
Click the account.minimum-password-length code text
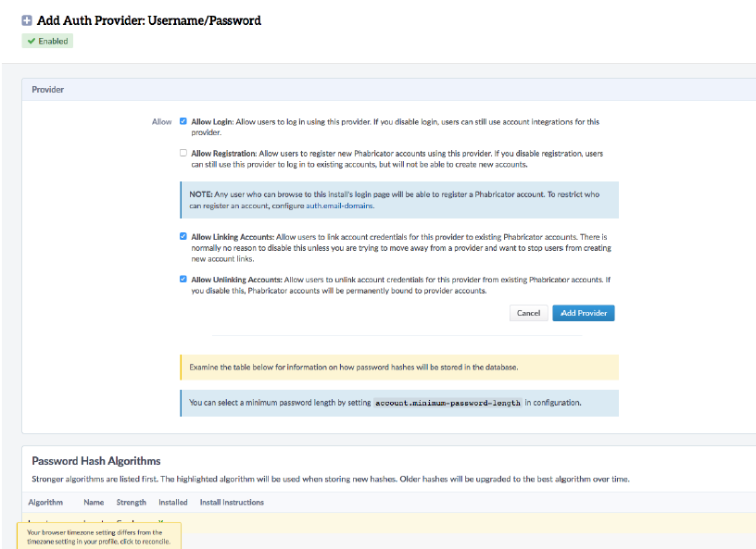coord(447,403)
